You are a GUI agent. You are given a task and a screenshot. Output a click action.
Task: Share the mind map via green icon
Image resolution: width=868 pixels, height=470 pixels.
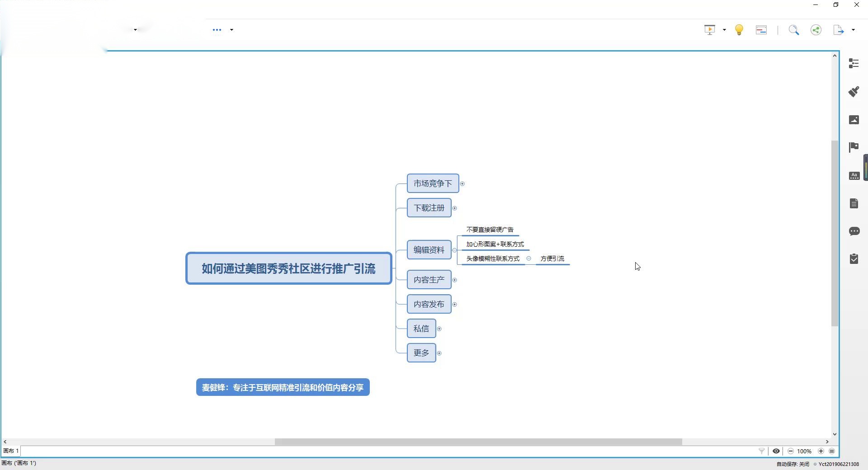(x=816, y=30)
